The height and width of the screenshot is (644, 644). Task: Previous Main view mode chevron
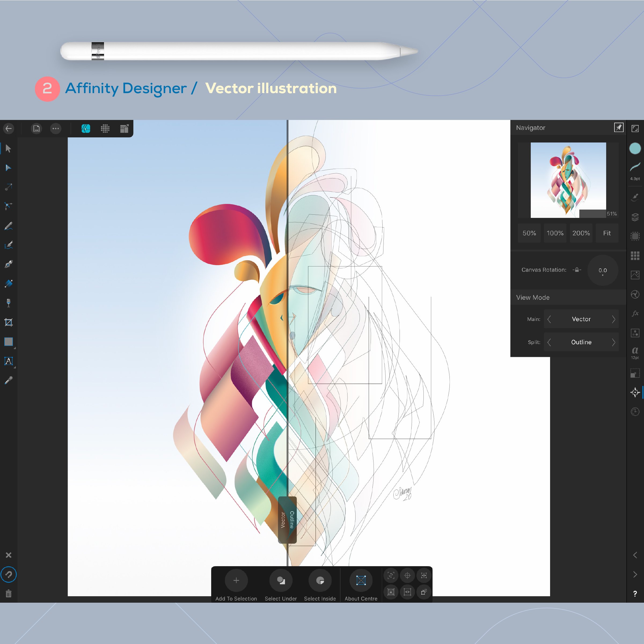click(549, 319)
